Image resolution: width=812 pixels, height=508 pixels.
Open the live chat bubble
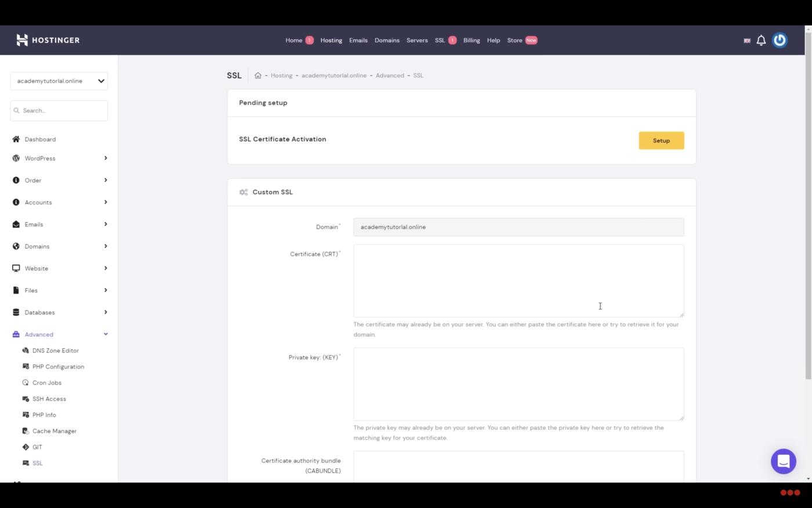pyautogui.click(x=783, y=462)
